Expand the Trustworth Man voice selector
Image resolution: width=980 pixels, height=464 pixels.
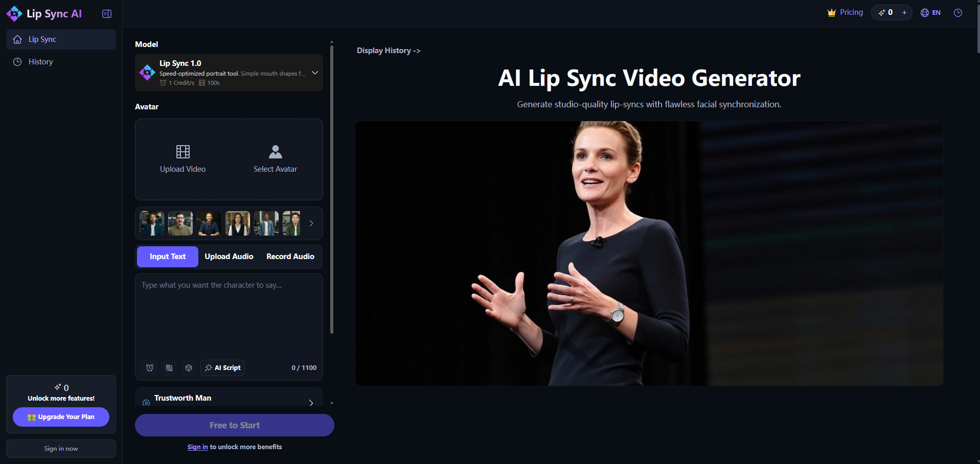(311, 403)
